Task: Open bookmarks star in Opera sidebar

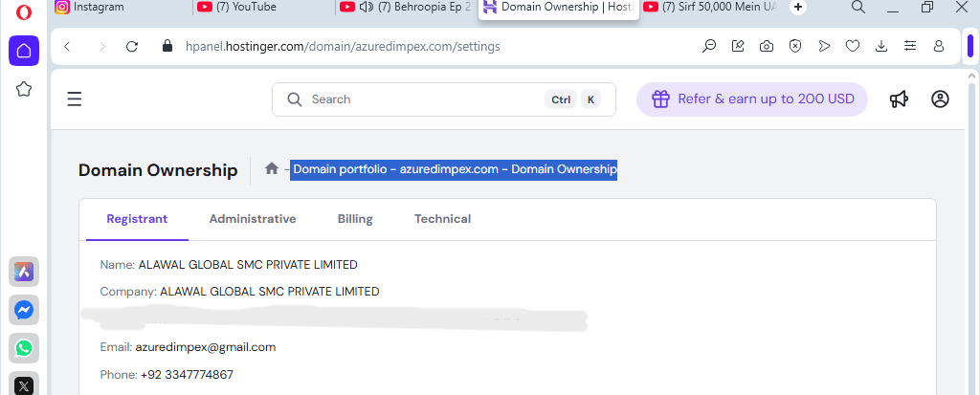Action: 24,89
